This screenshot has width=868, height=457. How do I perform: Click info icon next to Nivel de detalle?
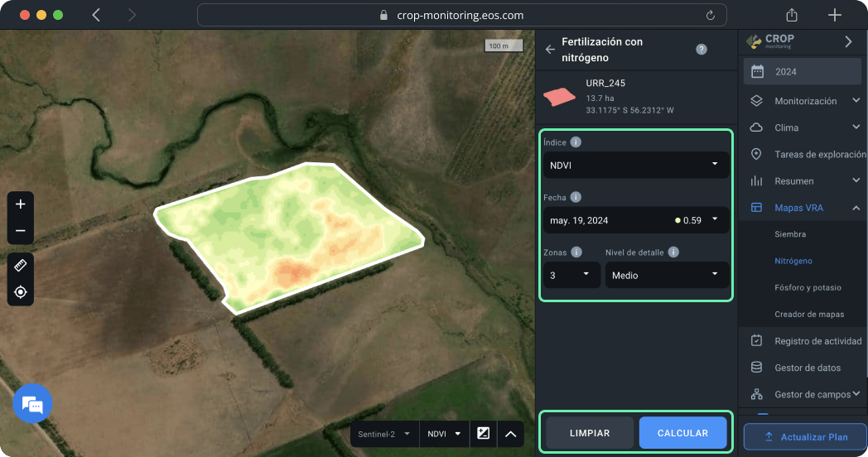pos(673,252)
